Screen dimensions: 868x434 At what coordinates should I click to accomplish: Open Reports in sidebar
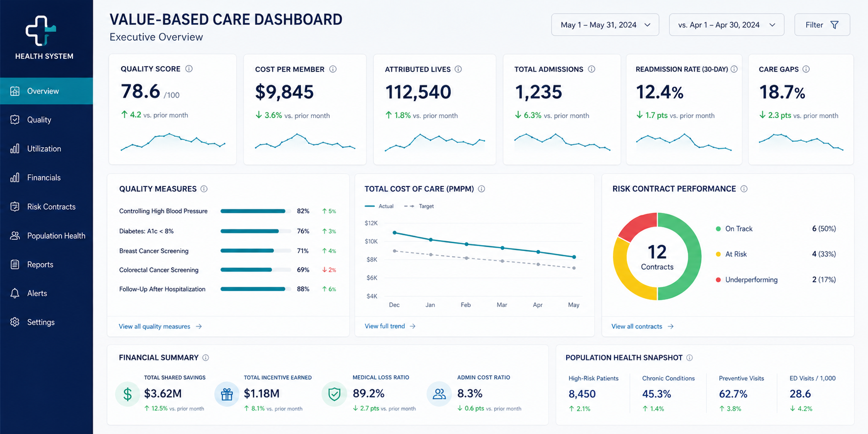click(46, 265)
